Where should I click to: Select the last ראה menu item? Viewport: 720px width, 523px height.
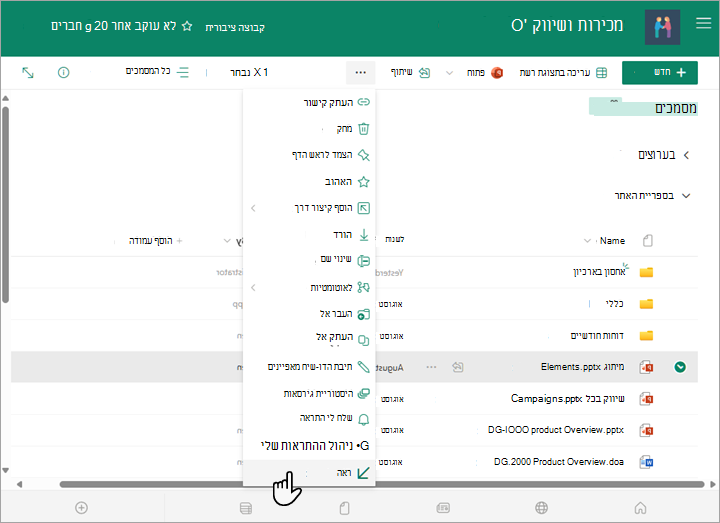coord(309,473)
